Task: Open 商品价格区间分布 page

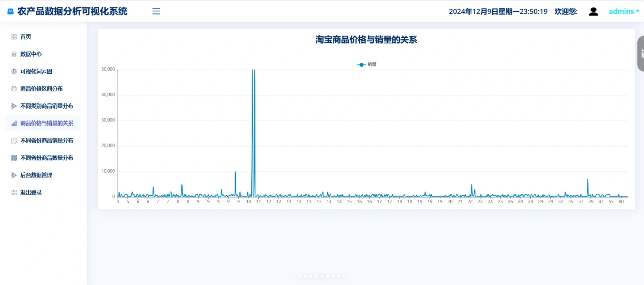Action: [43, 89]
